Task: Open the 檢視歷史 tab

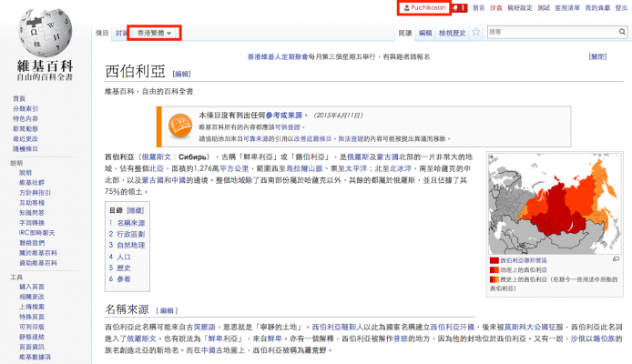Action: point(453,33)
